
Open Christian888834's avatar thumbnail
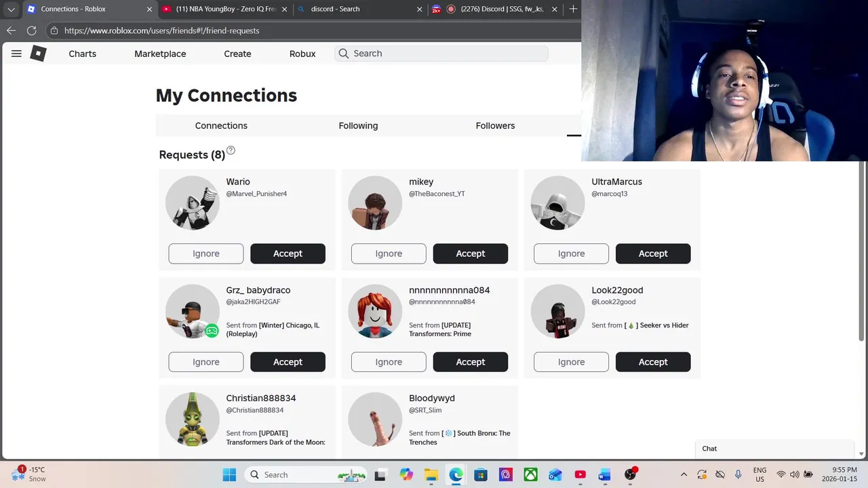coord(193,419)
